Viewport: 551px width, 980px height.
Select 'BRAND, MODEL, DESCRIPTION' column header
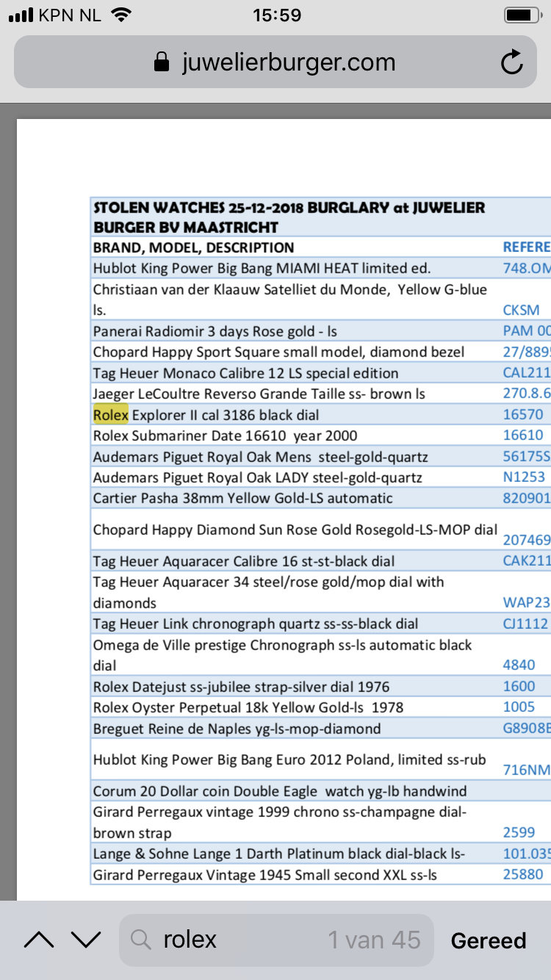[193, 248]
